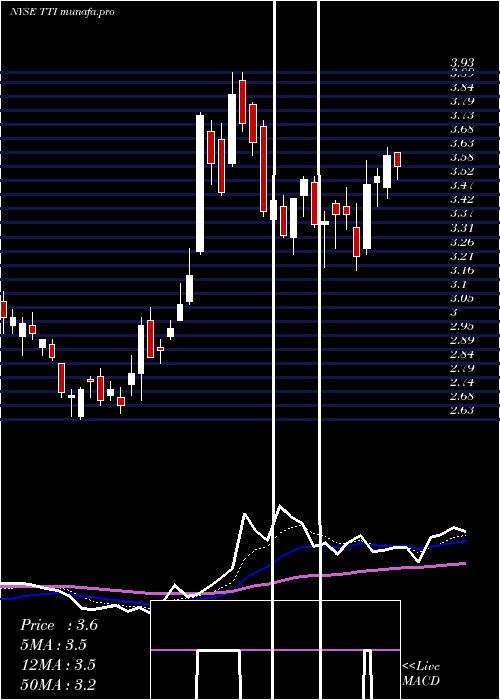This screenshot has height=700, width=500.
Task: Click the 3.52 price axis label
Action: [x=462, y=171]
